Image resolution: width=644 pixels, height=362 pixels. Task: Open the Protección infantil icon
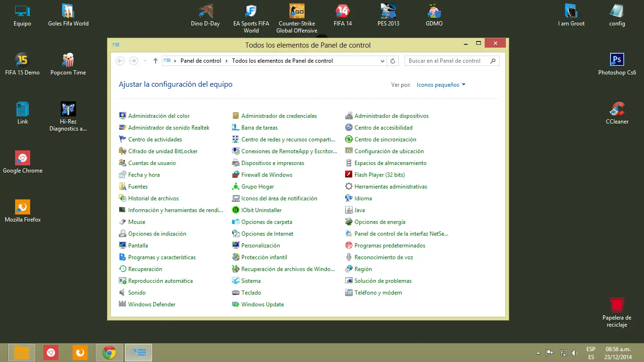236,257
